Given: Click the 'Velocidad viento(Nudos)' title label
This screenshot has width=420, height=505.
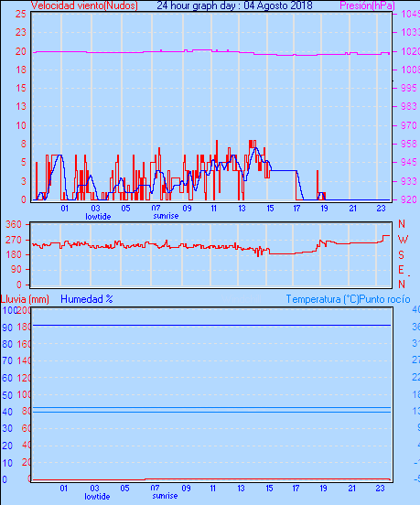Looking at the screenshot, I should pyautogui.click(x=84, y=5).
